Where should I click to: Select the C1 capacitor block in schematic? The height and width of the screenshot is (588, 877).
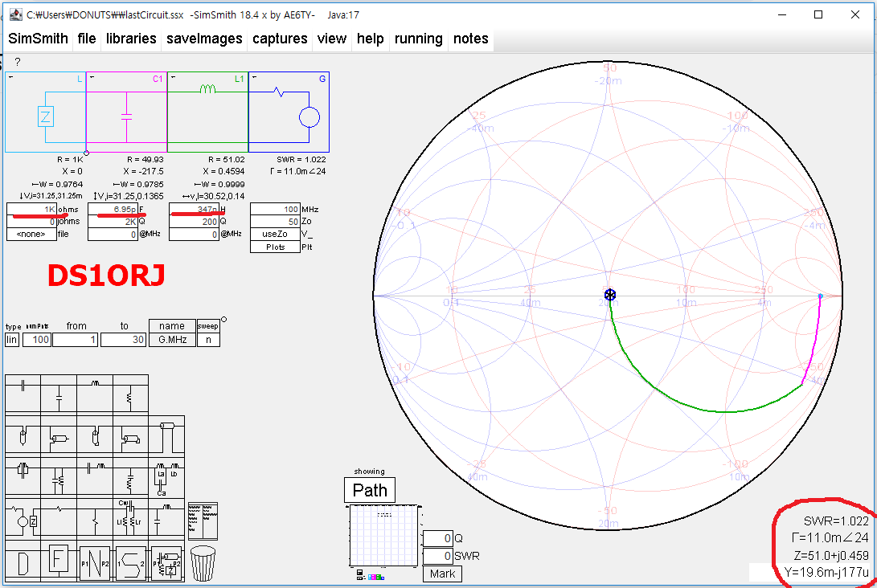tap(126, 112)
